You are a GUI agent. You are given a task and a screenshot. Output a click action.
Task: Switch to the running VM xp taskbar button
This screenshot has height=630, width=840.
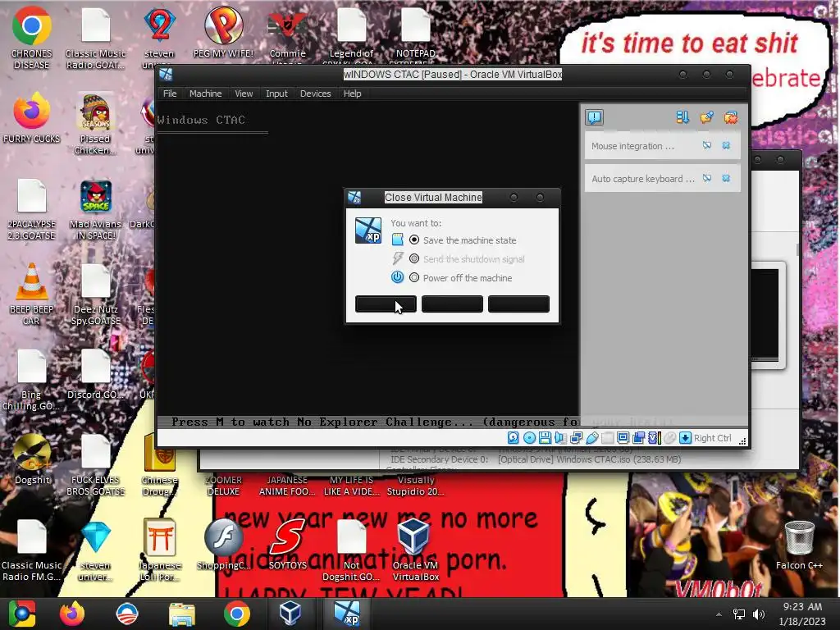coord(347,614)
